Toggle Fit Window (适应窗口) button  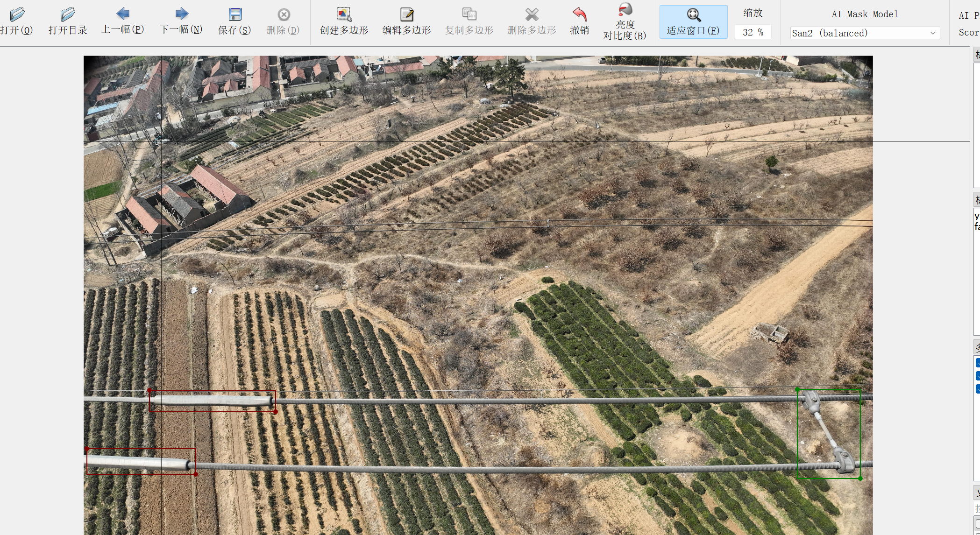[x=693, y=21]
